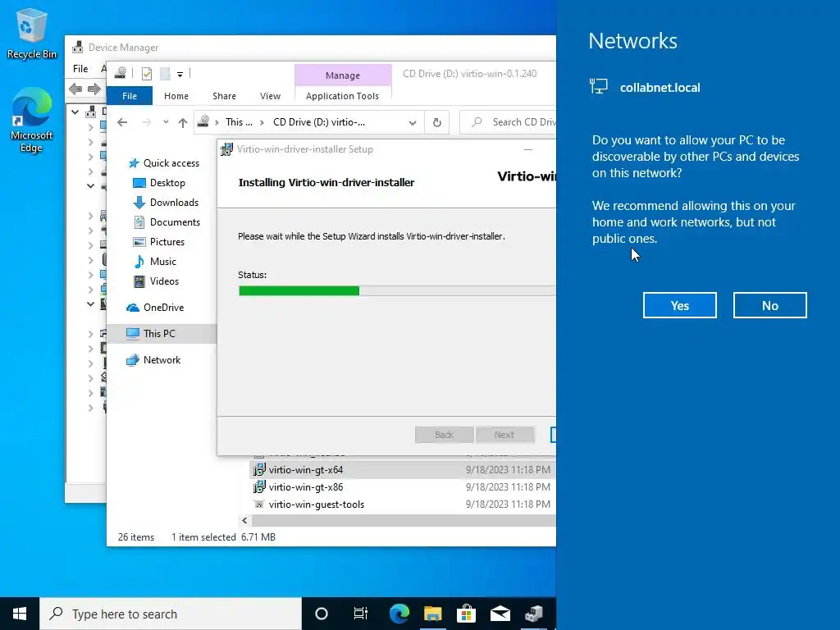Open Task View from the taskbar
The height and width of the screenshot is (630, 840).
[361, 614]
